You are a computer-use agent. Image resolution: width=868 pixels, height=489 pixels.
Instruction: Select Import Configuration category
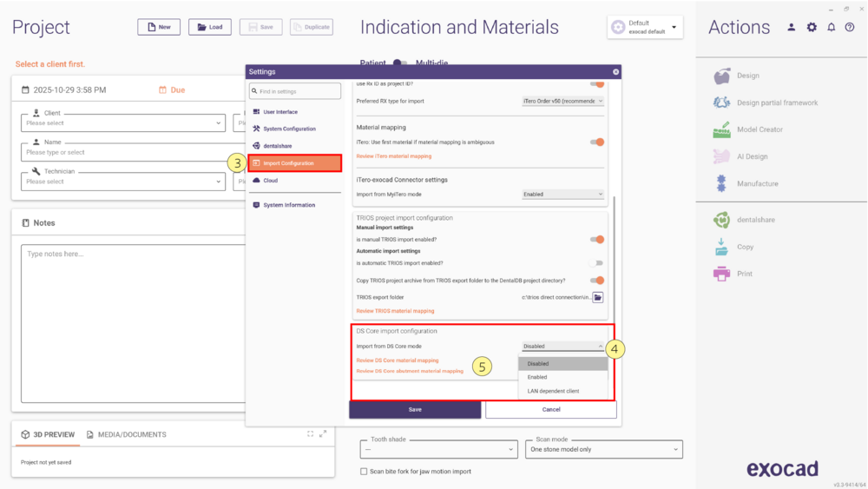click(295, 163)
